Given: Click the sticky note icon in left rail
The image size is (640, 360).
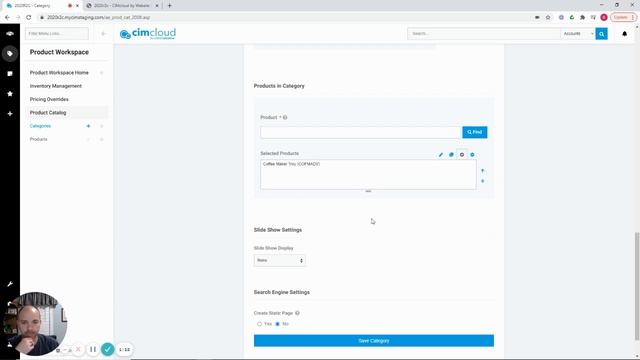Looking at the screenshot, I should coord(10,73).
